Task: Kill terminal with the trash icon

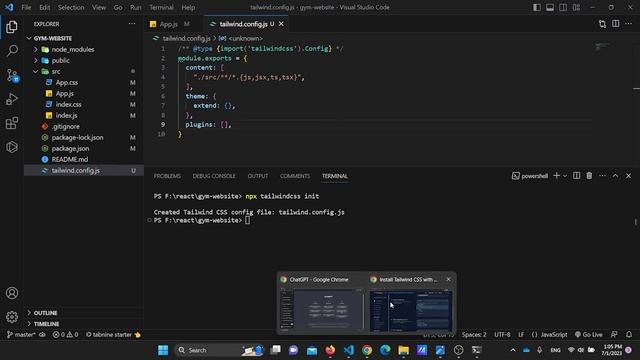Action: [589, 176]
